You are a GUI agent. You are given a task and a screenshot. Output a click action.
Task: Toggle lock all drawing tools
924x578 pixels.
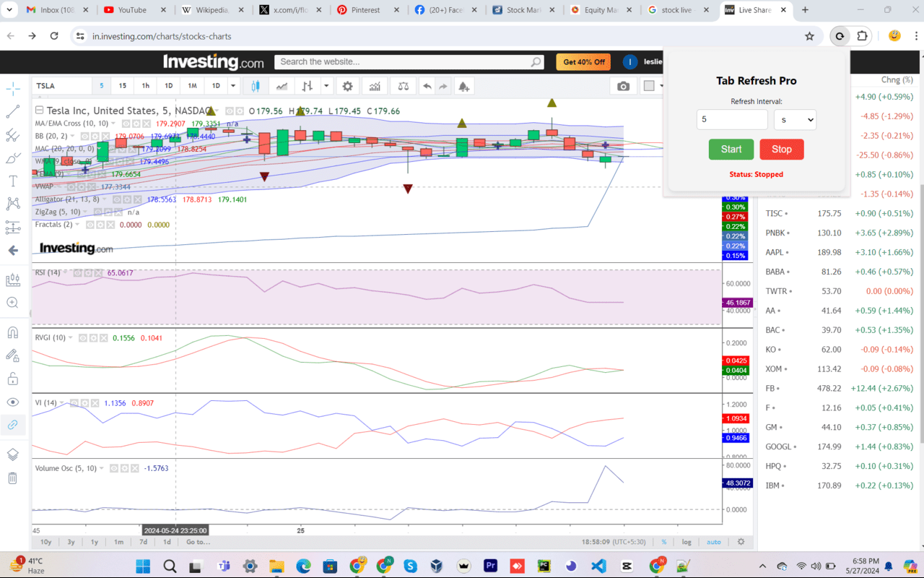coord(13,379)
